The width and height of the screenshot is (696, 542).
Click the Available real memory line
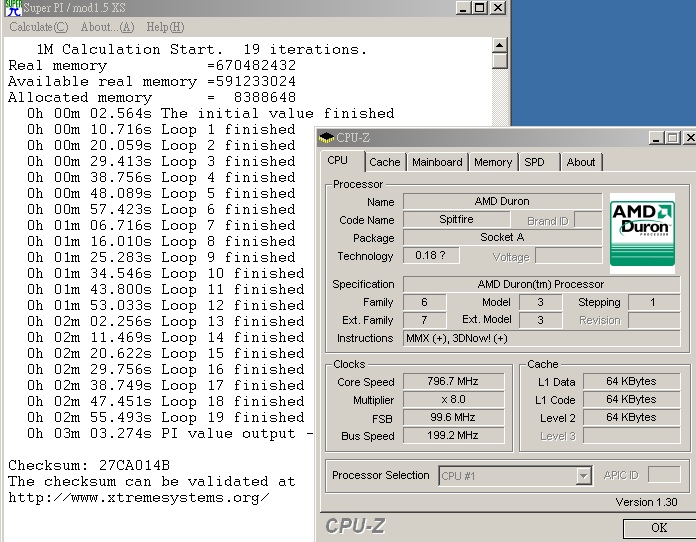(152, 81)
